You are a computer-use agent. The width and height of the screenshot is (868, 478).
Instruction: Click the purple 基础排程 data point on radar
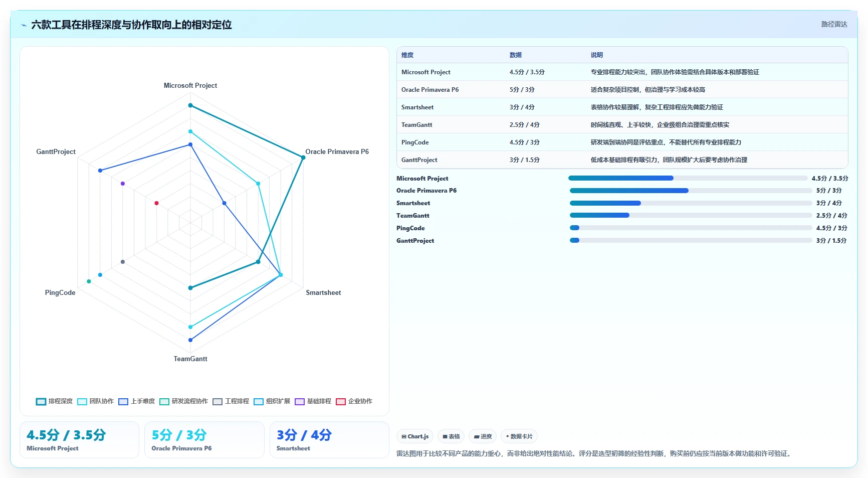click(x=123, y=184)
